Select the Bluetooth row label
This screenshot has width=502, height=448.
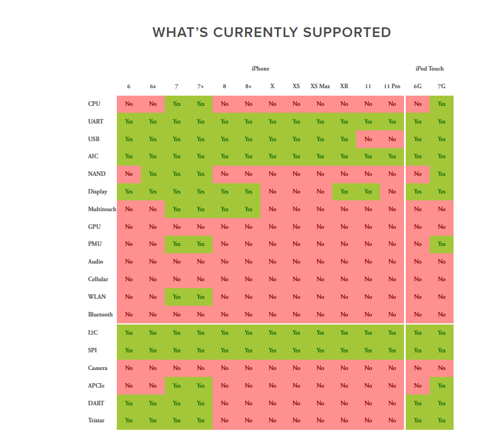coord(100,314)
